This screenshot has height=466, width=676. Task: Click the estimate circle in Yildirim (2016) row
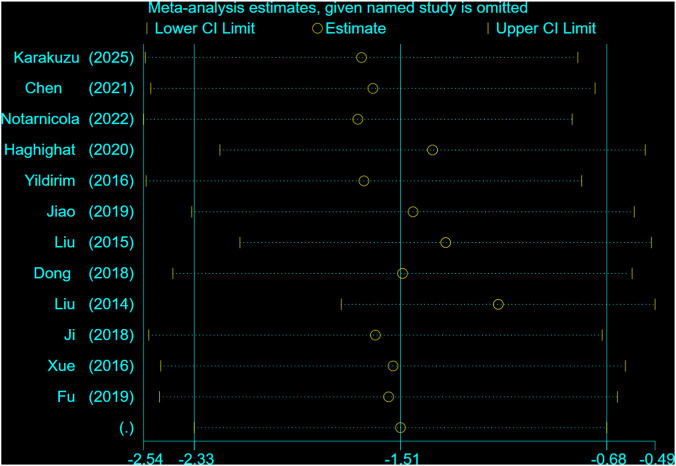coord(364,181)
